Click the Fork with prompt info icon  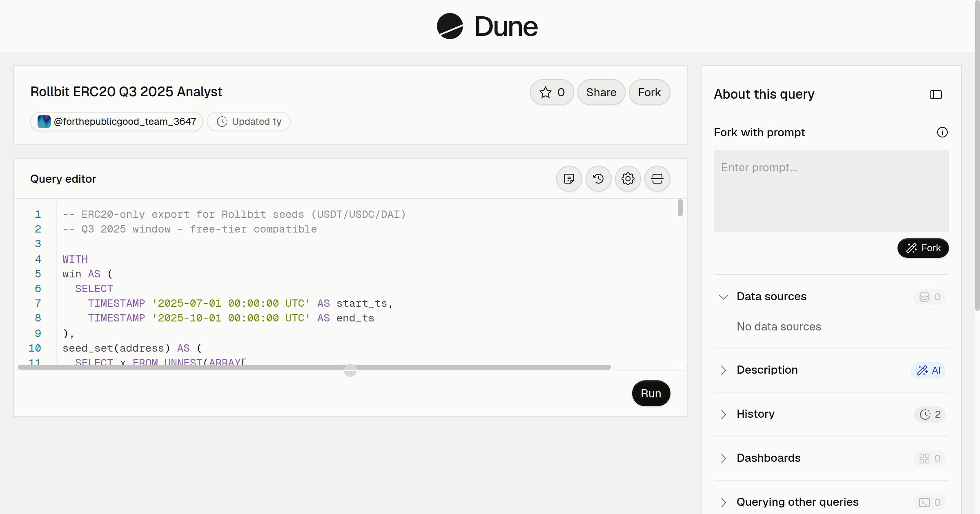click(x=942, y=132)
